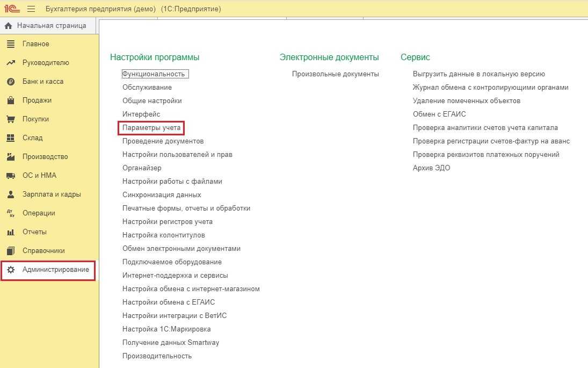Click the Продажи shopping bag icon
This screenshot has width=588, height=368.
11,100
